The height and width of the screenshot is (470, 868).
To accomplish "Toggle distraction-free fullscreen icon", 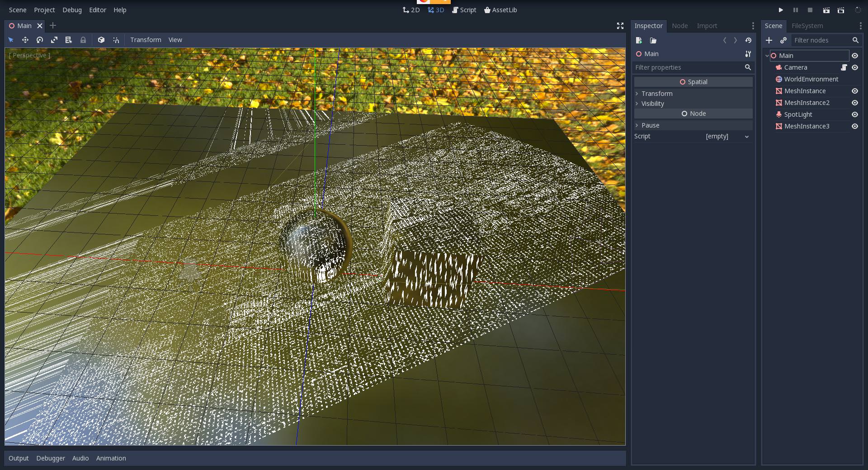I will [620, 26].
